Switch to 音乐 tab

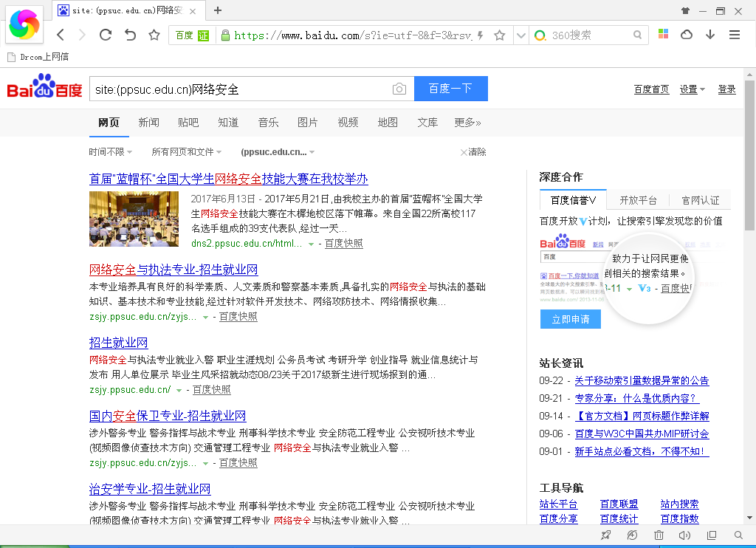pyautogui.click(x=268, y=123)
